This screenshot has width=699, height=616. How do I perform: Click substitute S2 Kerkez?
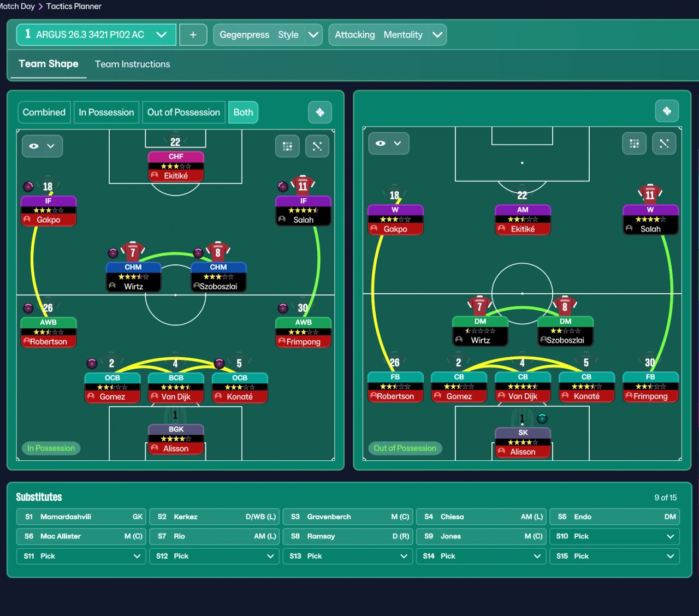pos(215,517)
